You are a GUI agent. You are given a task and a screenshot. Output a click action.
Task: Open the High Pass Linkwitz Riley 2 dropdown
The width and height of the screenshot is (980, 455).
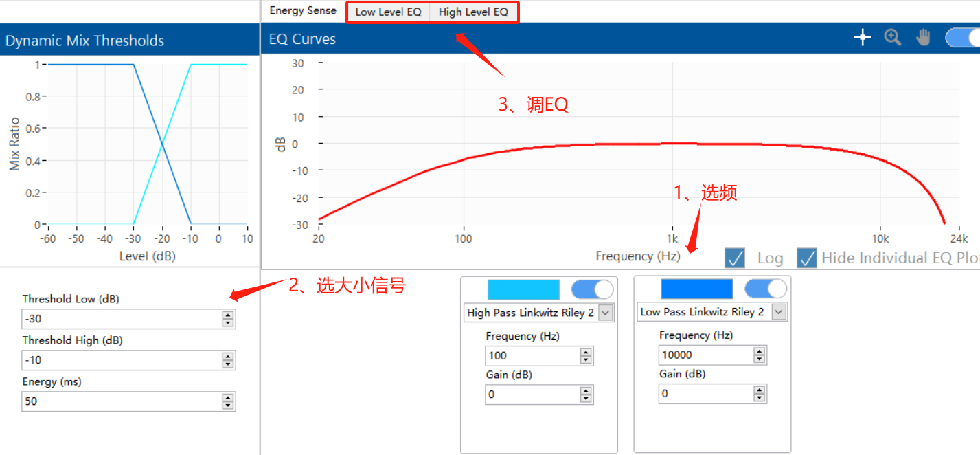pos(606,311)
